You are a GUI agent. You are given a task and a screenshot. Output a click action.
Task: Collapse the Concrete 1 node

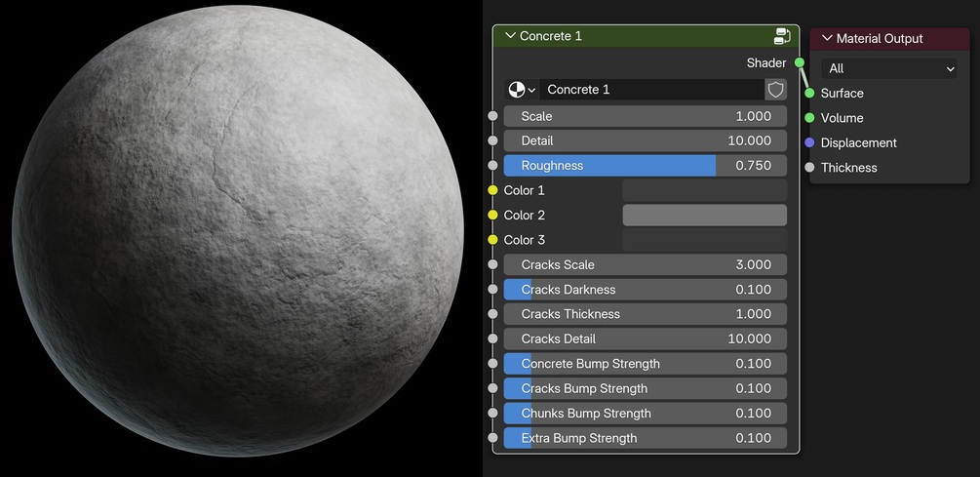tap(510, 36)
